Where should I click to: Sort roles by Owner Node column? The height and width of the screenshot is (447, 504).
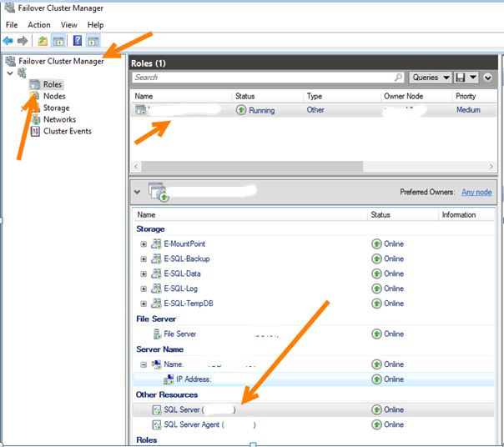click(x=403, y=96)
